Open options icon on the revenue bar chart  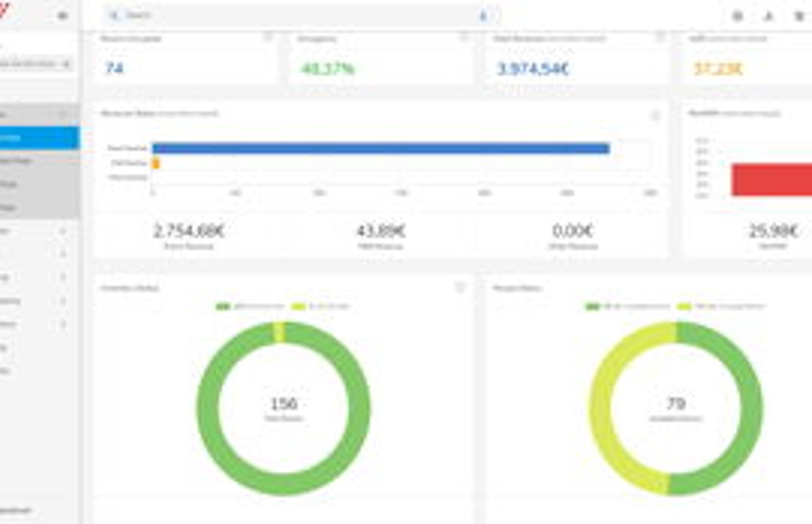click(655, 116)
